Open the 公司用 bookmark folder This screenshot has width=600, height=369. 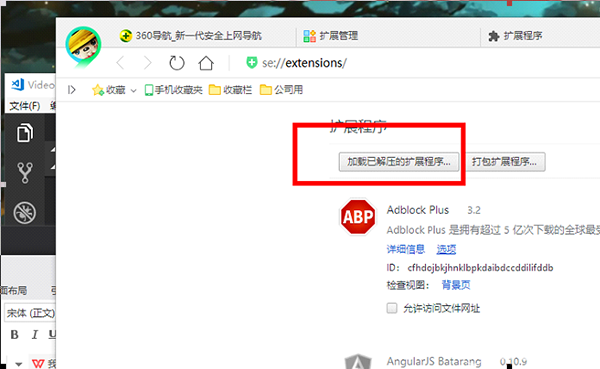coord(281,90)
